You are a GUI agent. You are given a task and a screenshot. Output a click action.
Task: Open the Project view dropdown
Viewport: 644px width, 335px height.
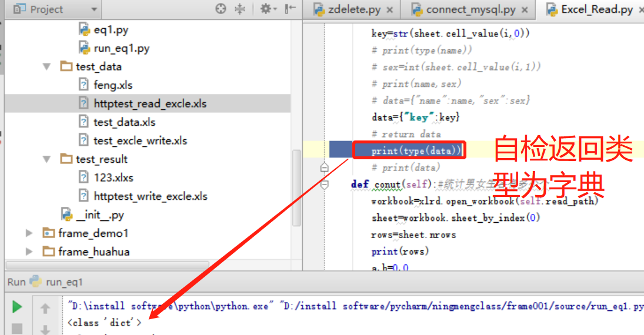[x=94, y=9]
